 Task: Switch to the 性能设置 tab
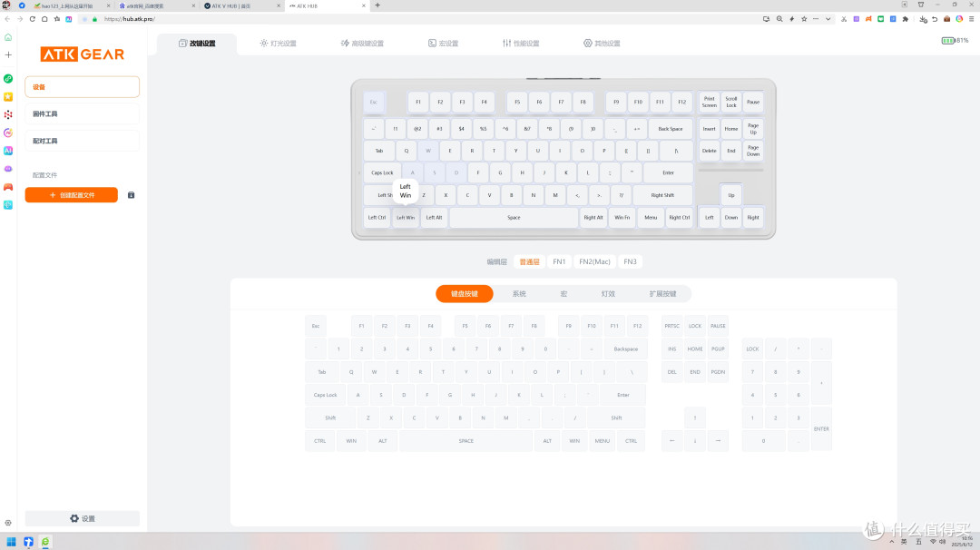521,44
